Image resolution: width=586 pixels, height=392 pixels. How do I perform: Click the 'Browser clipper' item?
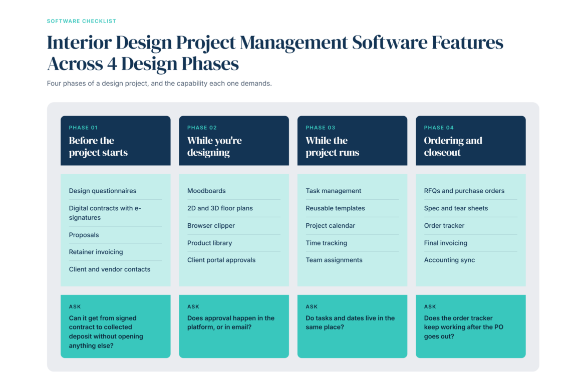(211, 226)
